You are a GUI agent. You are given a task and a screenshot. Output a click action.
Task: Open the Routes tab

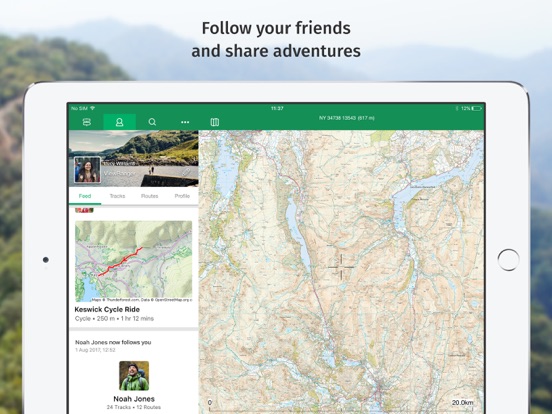[x=150, y=196]
